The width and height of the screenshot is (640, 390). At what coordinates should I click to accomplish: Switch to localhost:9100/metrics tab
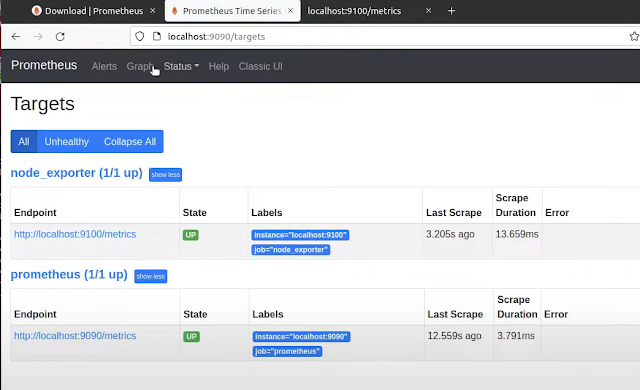point(354,11)
